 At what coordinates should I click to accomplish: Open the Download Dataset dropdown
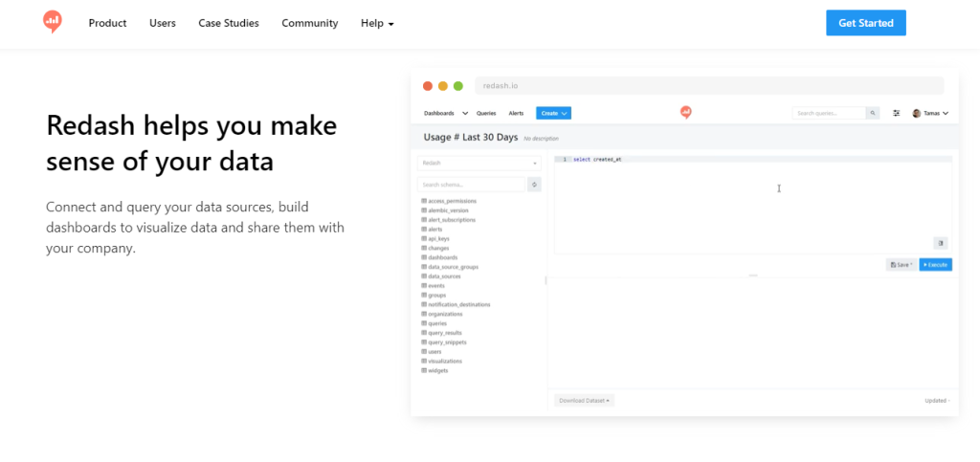[585, 400]
